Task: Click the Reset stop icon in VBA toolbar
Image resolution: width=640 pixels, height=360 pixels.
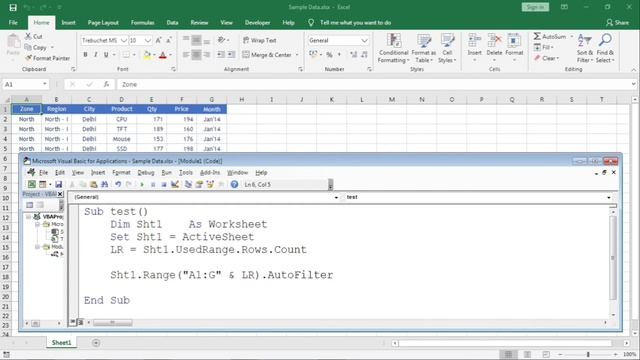Action: pyautogui.click(x=164, y=184)
